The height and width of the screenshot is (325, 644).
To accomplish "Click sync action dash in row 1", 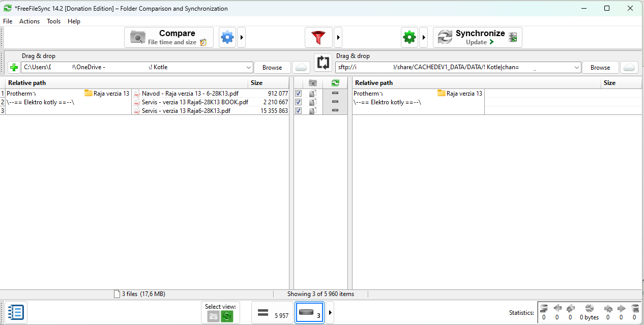I will tap(335, 94).
